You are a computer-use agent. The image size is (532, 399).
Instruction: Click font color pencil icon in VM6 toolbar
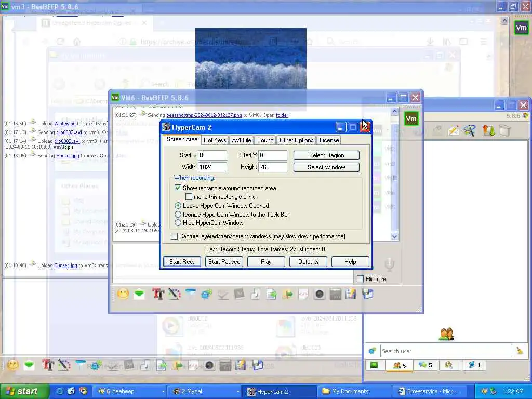[x=175, y=294]
